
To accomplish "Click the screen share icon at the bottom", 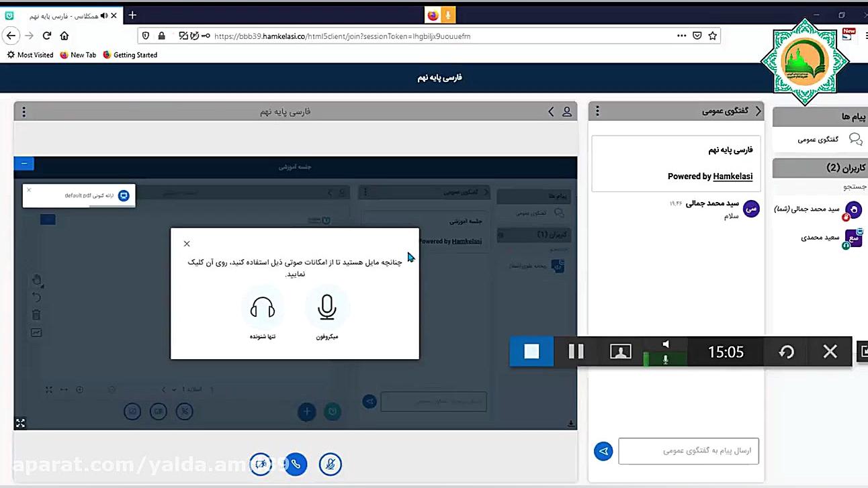I will click(261, 464).
